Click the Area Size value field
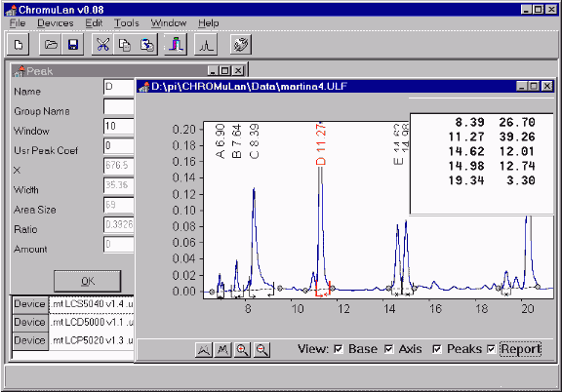The height and width of the screenshot is (392, 562). [119, 206]
